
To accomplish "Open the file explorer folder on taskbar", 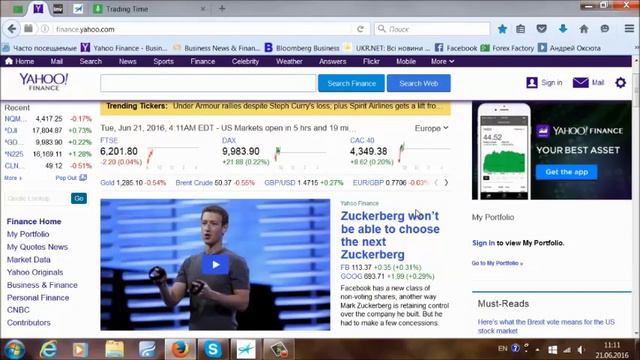I will (114, 349).
